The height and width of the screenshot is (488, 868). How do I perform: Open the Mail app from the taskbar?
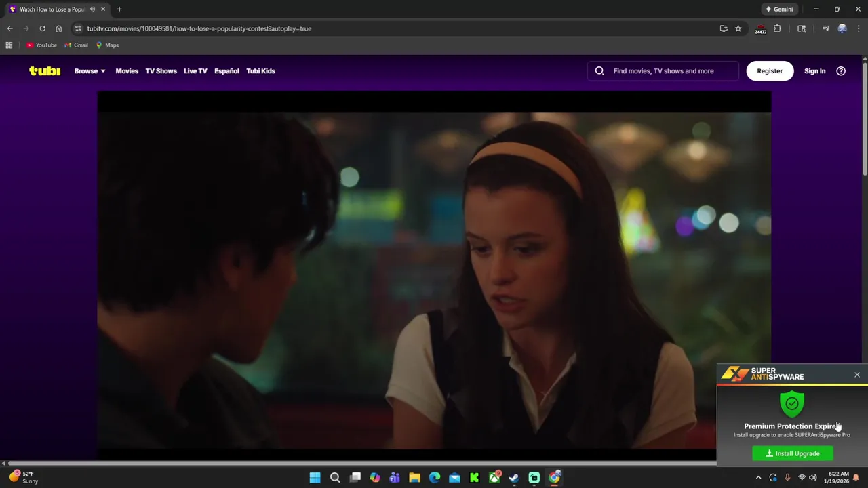[454, 478]
